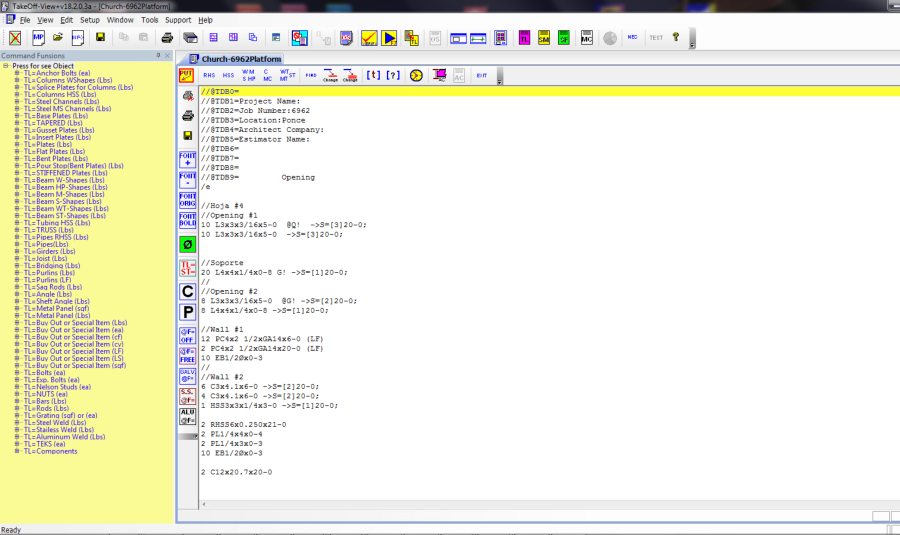Click the PUT button in document toolbar

click(186, 75)
